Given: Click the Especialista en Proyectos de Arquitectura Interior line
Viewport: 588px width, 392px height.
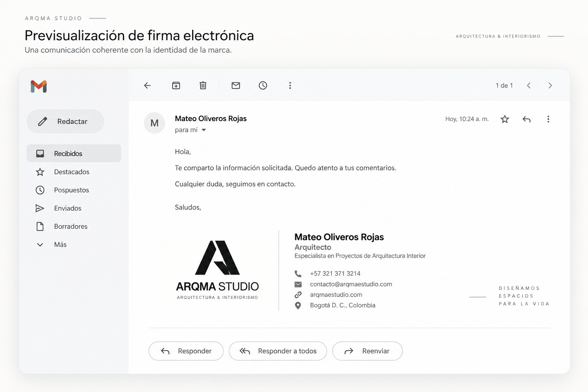Looking at the screenshot, I should coord(360,256).
